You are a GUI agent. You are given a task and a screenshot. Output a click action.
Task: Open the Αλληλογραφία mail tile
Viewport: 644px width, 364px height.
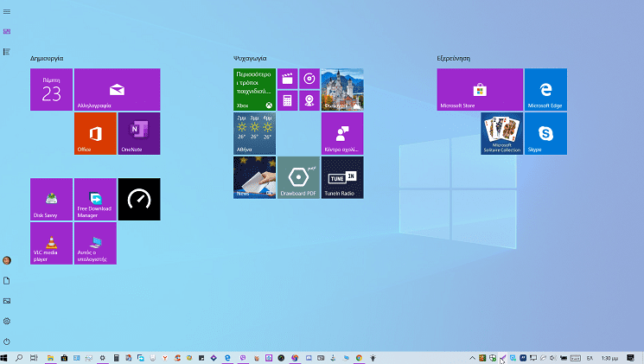(x=117, y=90)
